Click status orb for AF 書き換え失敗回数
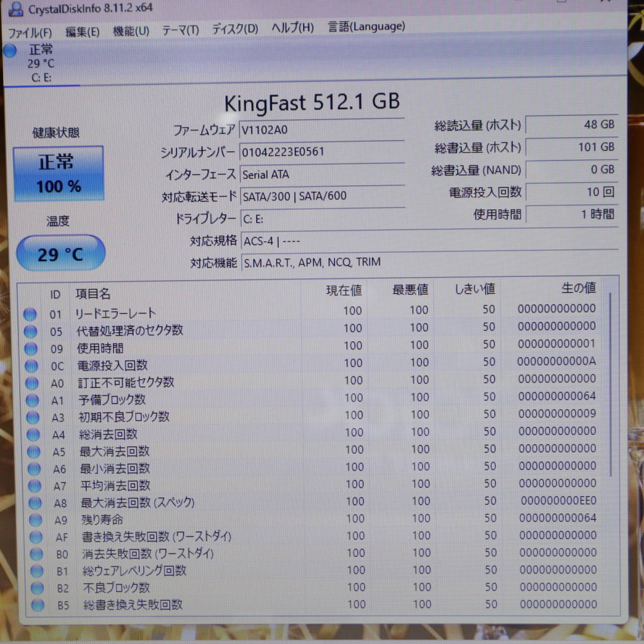Viewport: 644px width, 644px height. [36, 537]
